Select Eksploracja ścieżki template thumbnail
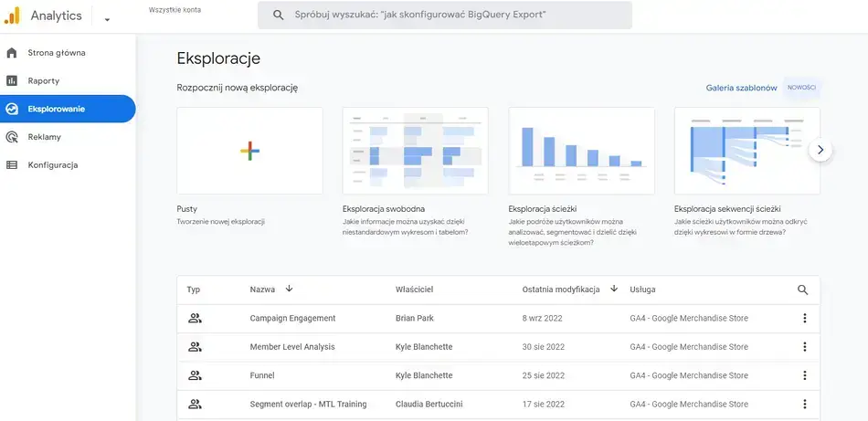Image resolution: width=868 pixels, height=421 pixels. (581, 151)
